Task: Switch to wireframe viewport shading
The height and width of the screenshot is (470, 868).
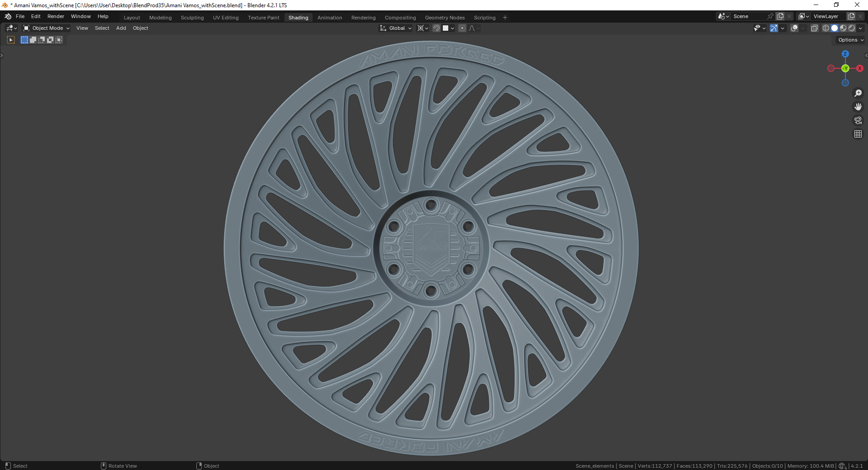Action: coord(826,28)
